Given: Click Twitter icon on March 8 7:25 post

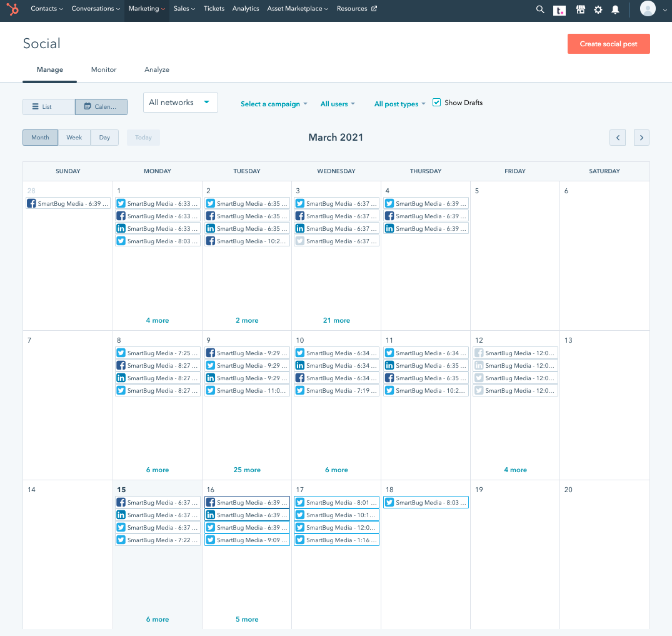Looking at the screenshot, I should (x=121, y=353).
